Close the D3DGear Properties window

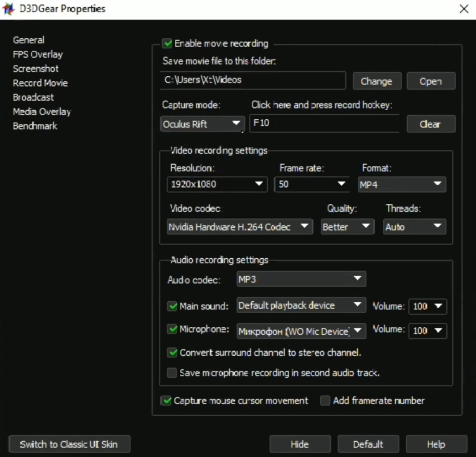tap(464, 9)
